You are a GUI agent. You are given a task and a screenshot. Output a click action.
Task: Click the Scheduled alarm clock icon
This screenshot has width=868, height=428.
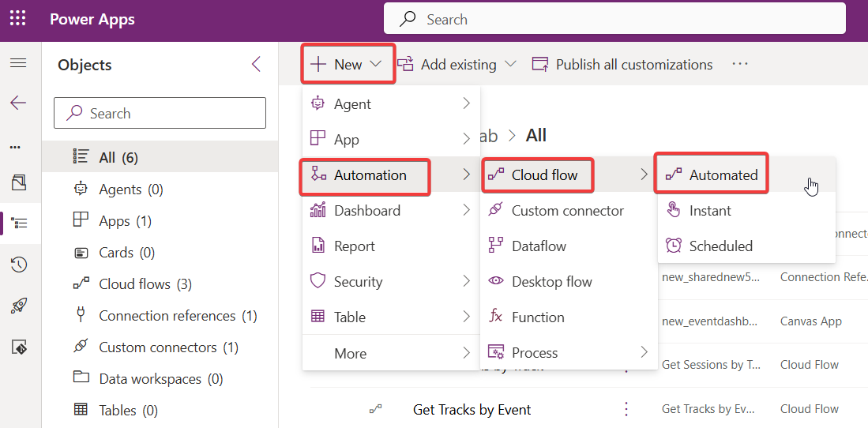point(674,246)
